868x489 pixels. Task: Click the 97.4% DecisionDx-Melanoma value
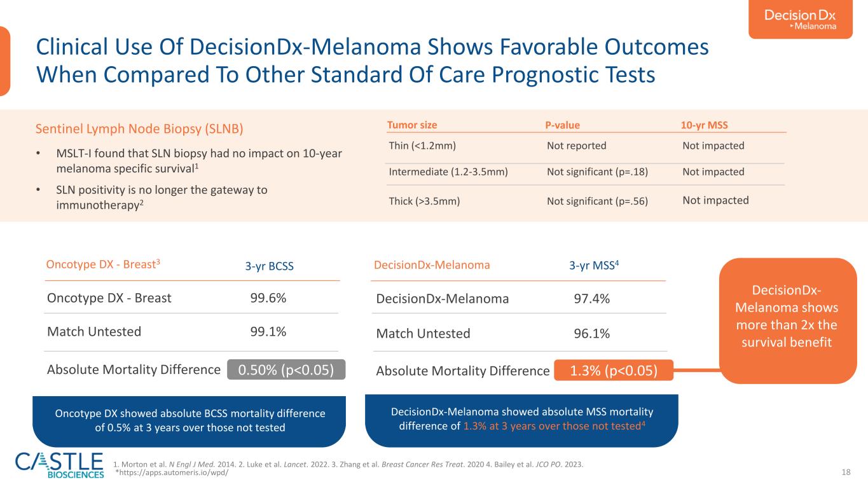click(x=591, y=298)
